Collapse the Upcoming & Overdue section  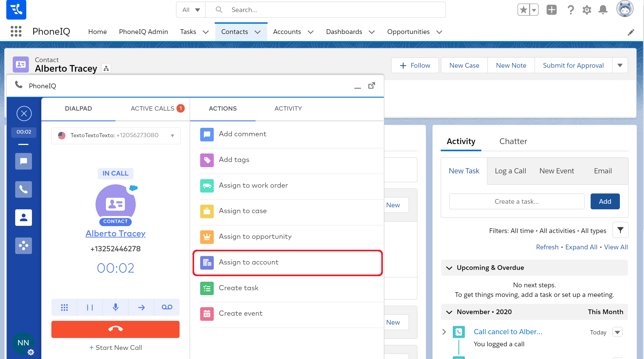click(x=449, y=268)
